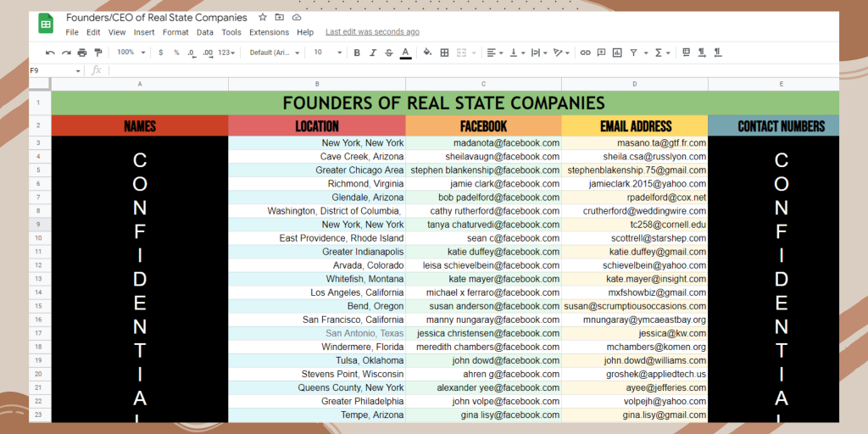The image size is (868, 434).
Task: Print the spreadsheet
Action: coord(82,53)
